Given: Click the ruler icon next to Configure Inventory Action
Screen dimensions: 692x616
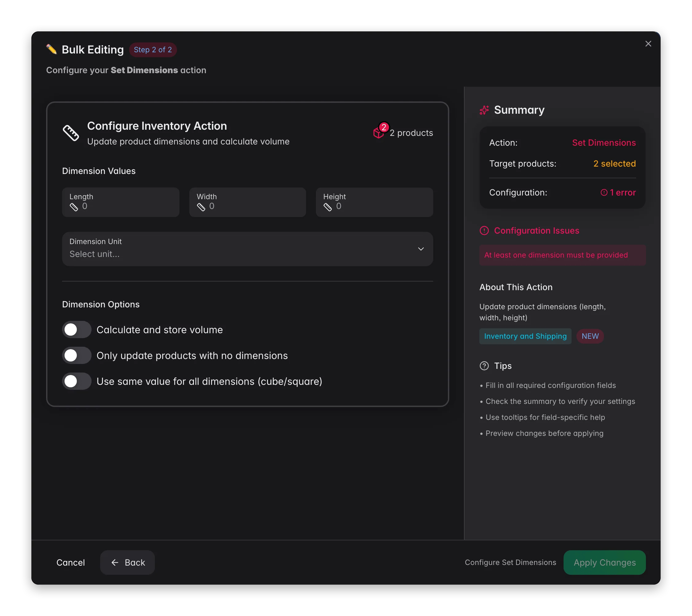Looking at the screenshot, I should 71,133.
